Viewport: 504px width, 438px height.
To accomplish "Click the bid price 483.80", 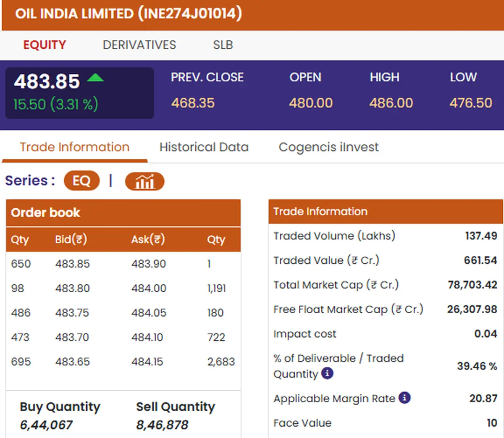I will (73, 288).
